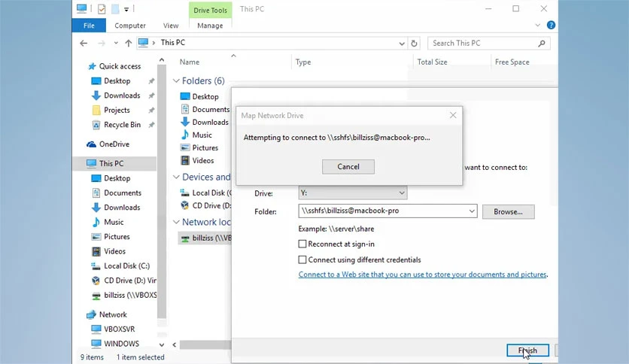The image size is (629, 364).
Task: Close the Map Network Drive progress dialog
Action: (x=453, y=116)
